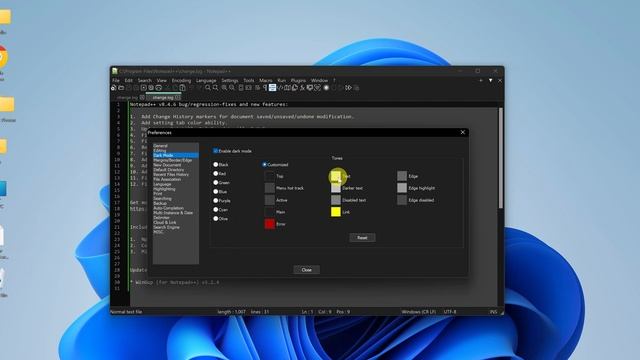The height and width of the screenshot is (360, 640).
Task: Open the Encoding menu
Action: click(x=181, y=80)
